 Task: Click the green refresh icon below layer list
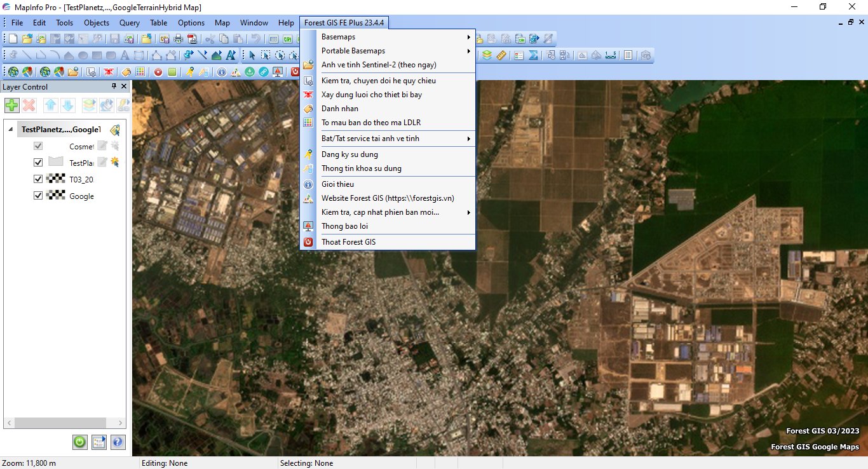tap(79, 442)
